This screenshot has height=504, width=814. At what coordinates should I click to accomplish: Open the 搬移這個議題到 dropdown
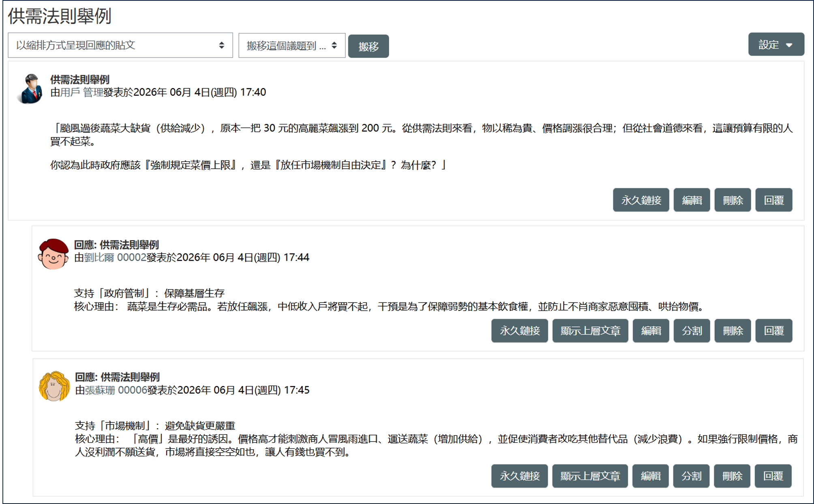(292, 46)
